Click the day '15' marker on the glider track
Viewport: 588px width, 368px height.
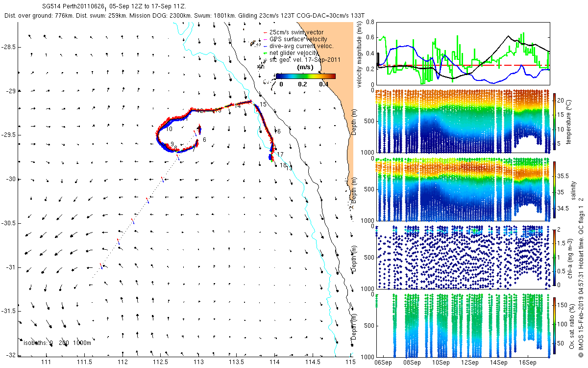(263, 105)
